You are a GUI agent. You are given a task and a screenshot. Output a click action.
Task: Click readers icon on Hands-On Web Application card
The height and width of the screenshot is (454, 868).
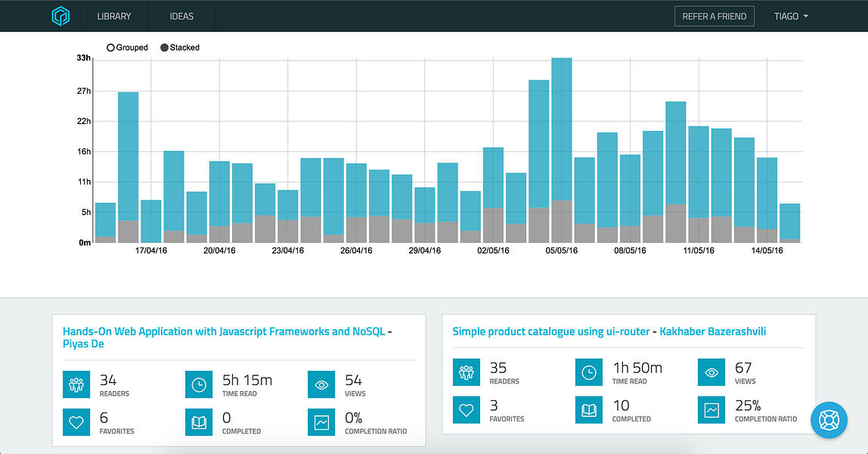point(76,384)
